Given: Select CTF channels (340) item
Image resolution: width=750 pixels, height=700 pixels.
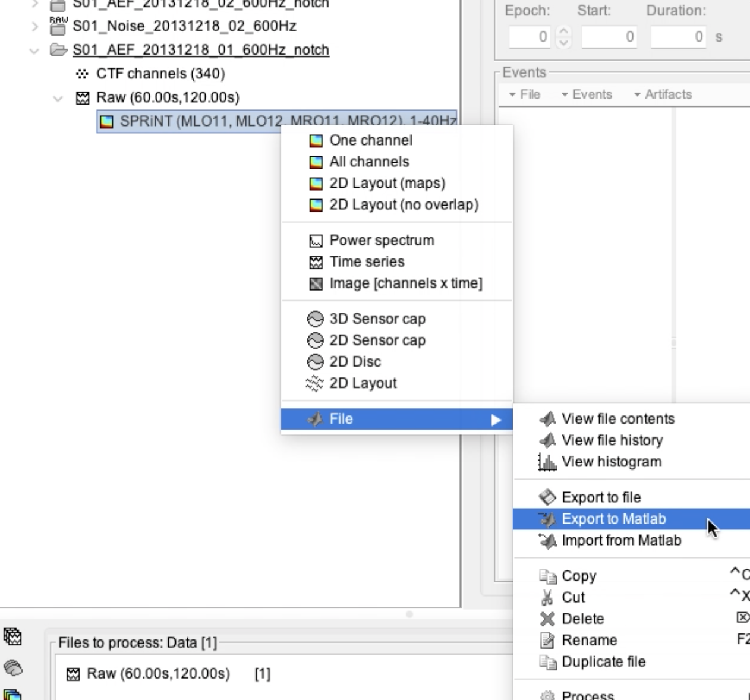Looking at the screenshot, I should coord(160,74).
